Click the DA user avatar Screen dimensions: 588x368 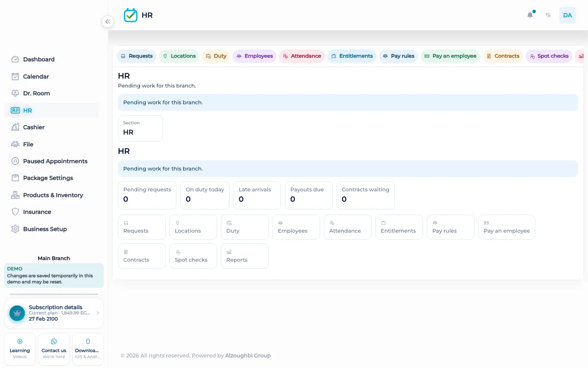(568, 15)
